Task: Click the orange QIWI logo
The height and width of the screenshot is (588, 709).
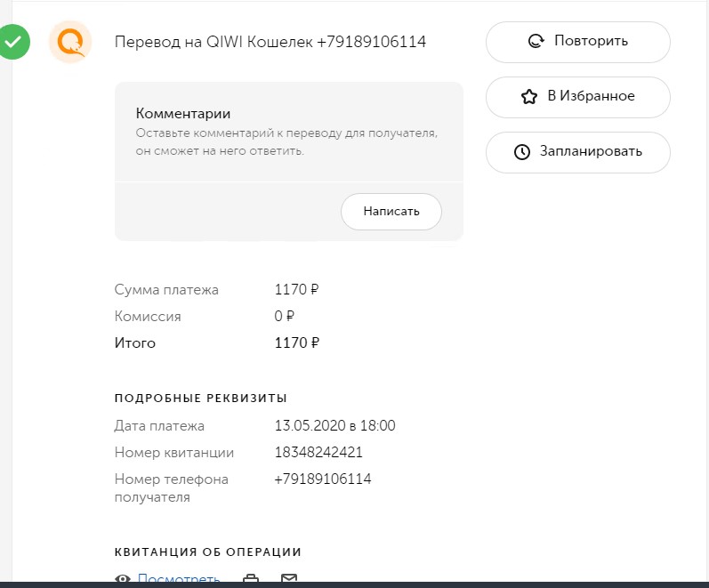Action: [70, 41]
